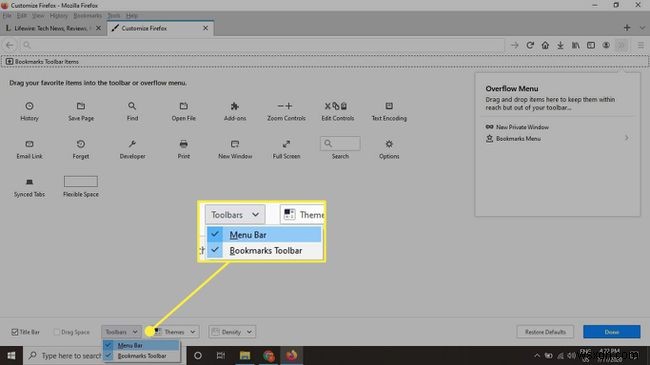Open the Help menu
The image size is (650, 365).
pyautogui.click(x=131, y=16)
